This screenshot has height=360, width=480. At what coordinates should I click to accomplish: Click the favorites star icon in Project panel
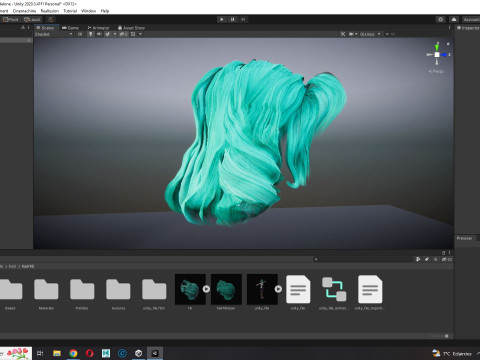point(435,259)
